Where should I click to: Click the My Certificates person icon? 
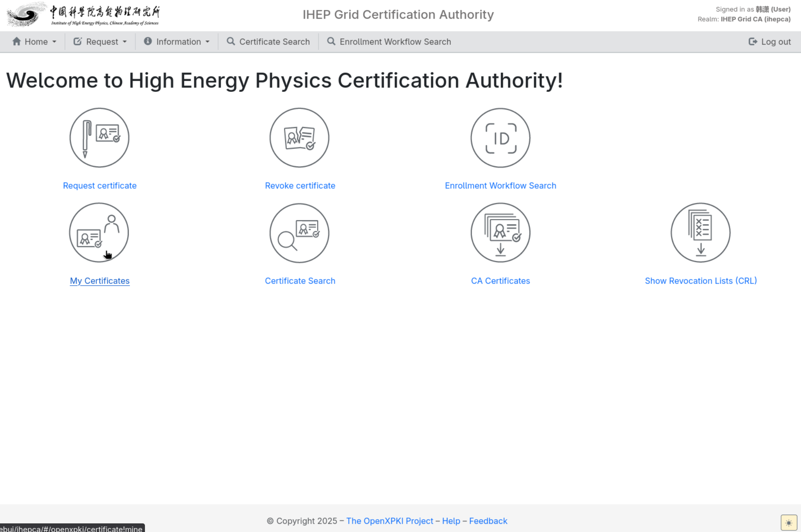(x=99, y=233)
